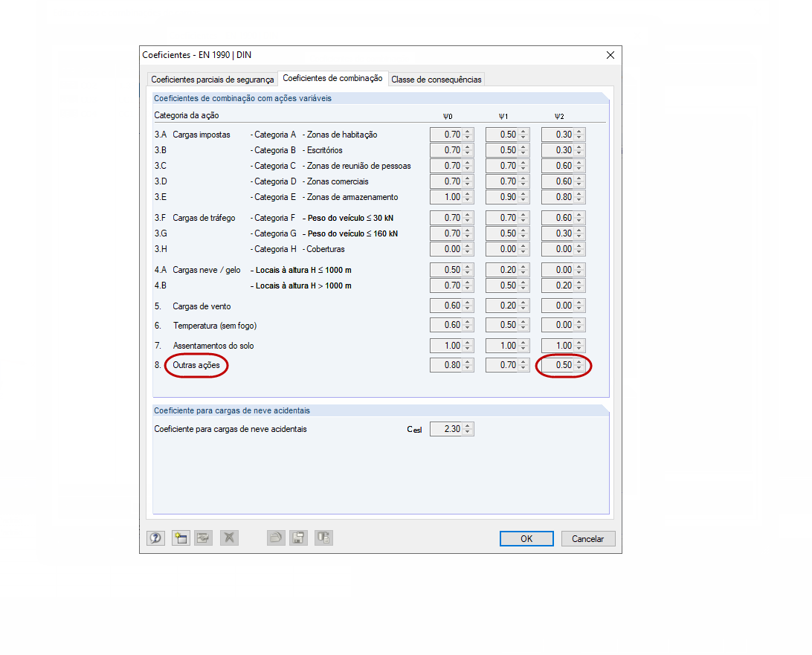Click the 'Outras ações' row label
812x655 pixels.
tap(196, 365)
